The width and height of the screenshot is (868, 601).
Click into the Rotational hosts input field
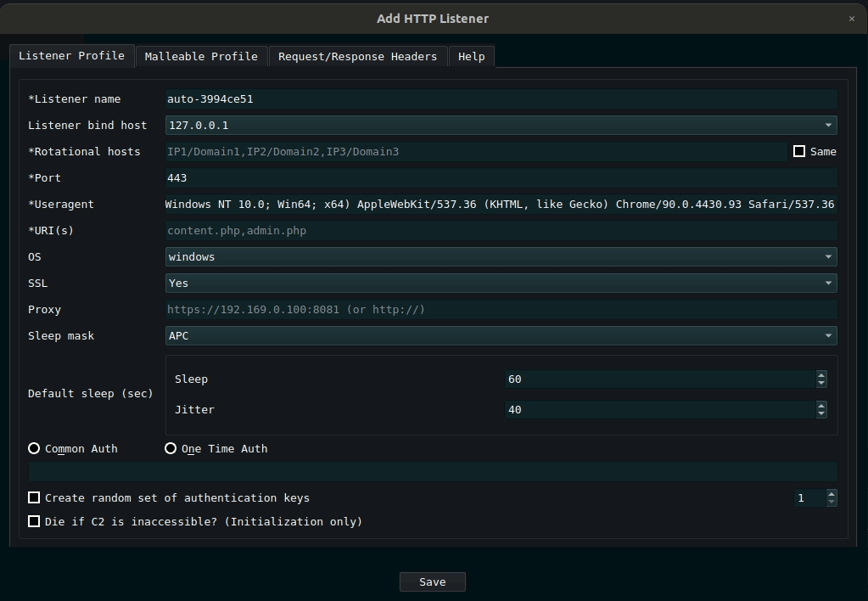(475, 152)
